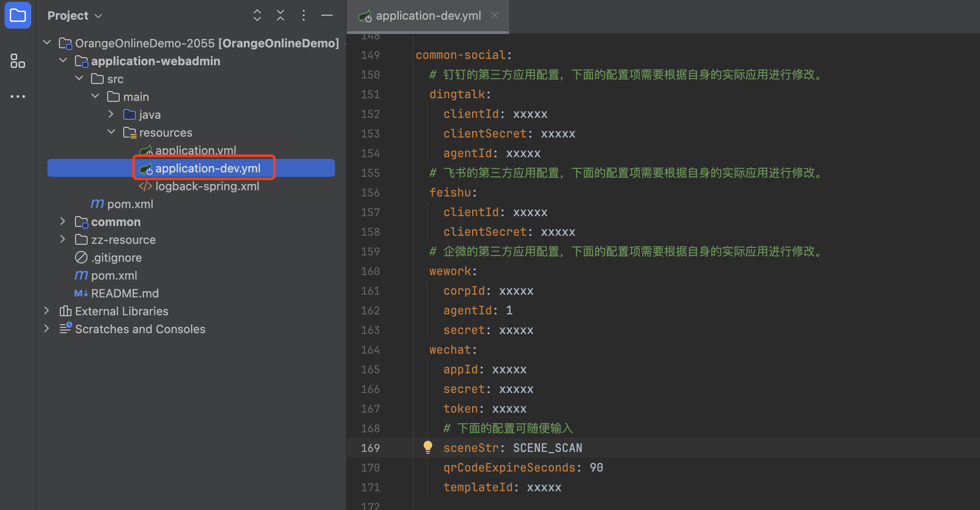
Task: Open the Project tool window icon
Action: (18, 16)
